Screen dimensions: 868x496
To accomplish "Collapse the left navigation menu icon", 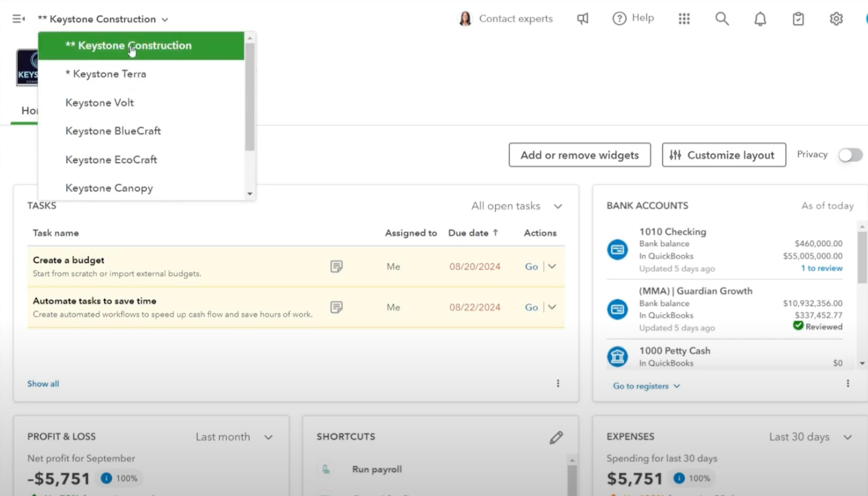I will pyautogui.click(x=18, y=19).
